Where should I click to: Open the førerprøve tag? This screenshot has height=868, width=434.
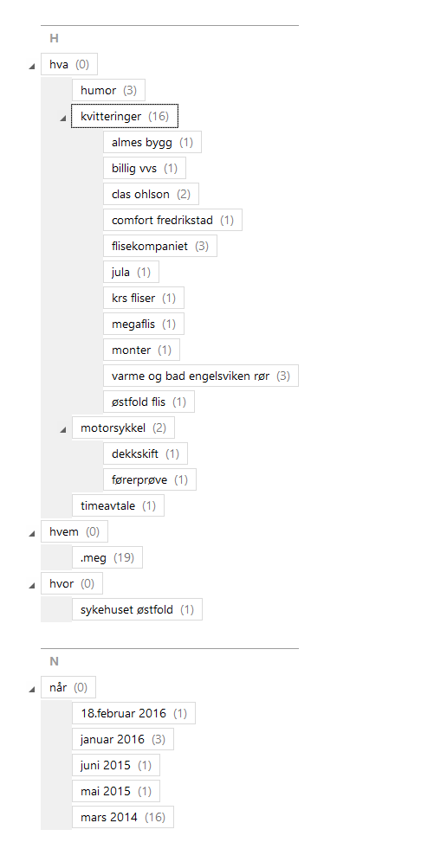coord(150,480)
